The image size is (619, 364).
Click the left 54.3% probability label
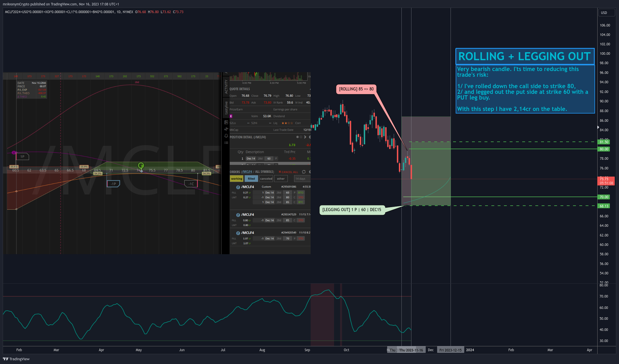coord(98,173)
